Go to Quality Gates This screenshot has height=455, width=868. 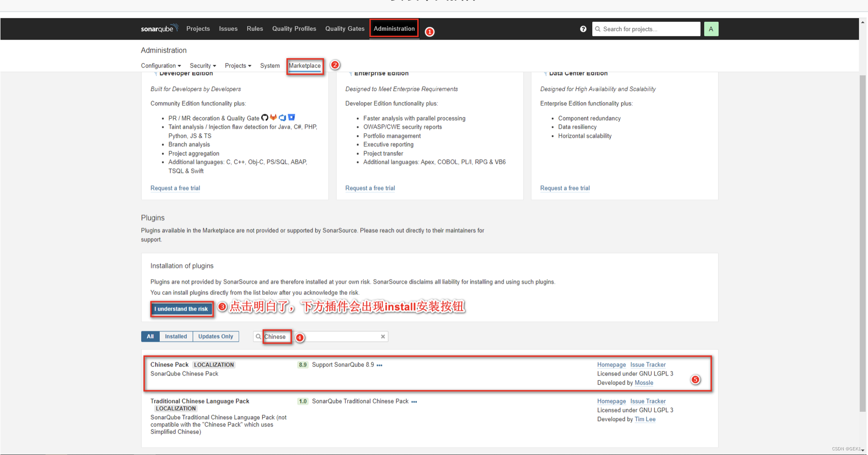click(345, 29)
